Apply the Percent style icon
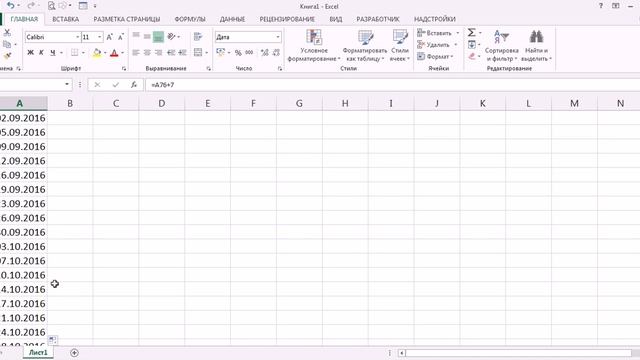The width and height of the screenshot is (640, 360). pyautogui.click(x=238, y=53)
